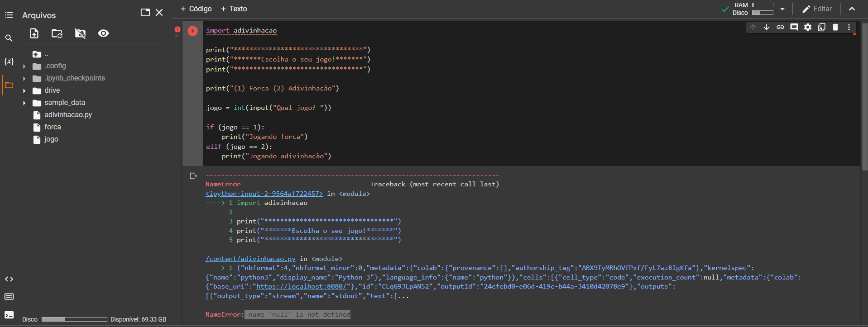Open cell editor settings gear
The image size is (868, 327).
click(808, 27)
